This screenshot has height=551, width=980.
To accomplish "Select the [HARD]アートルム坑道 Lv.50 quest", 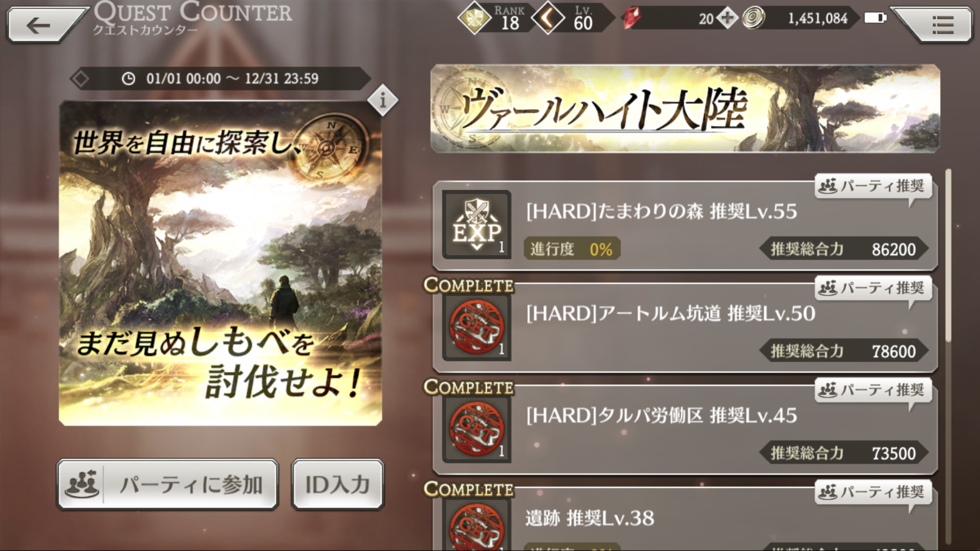I will pos(685,327).
